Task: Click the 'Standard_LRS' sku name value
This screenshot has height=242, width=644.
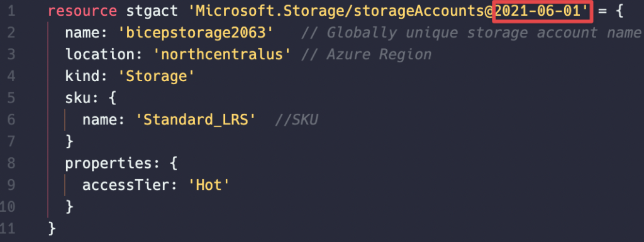Action: coord(196,120)
